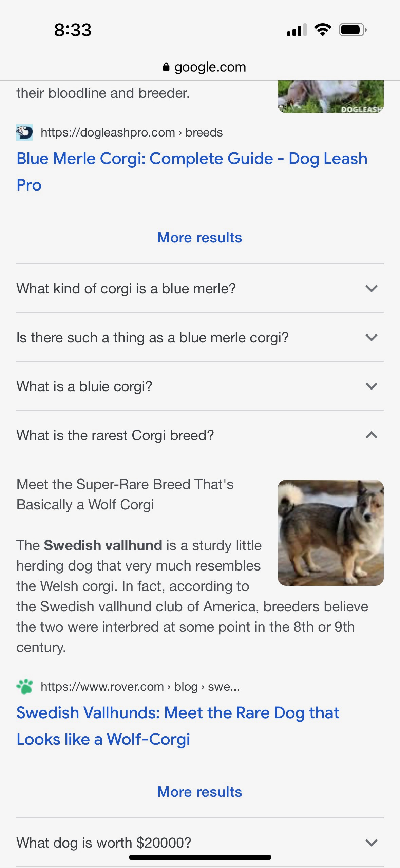Tap the 8:33 clock in status bar
400x868 pixels.
tap(73, 30)
